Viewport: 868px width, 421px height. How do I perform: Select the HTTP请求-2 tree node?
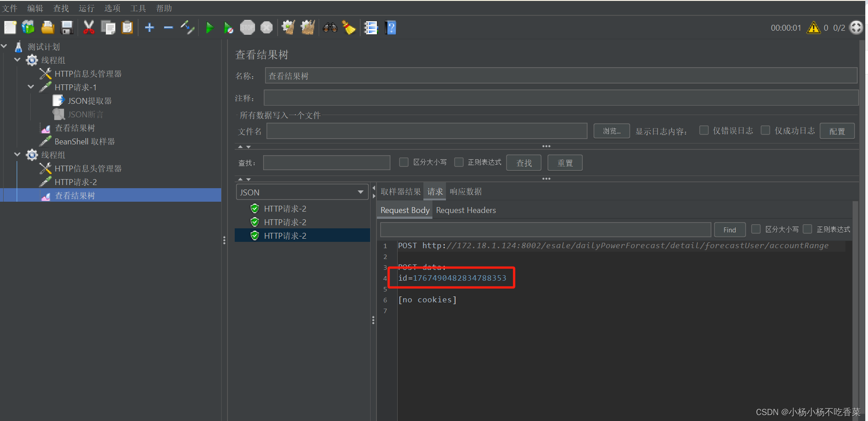[x=76, y=182]
